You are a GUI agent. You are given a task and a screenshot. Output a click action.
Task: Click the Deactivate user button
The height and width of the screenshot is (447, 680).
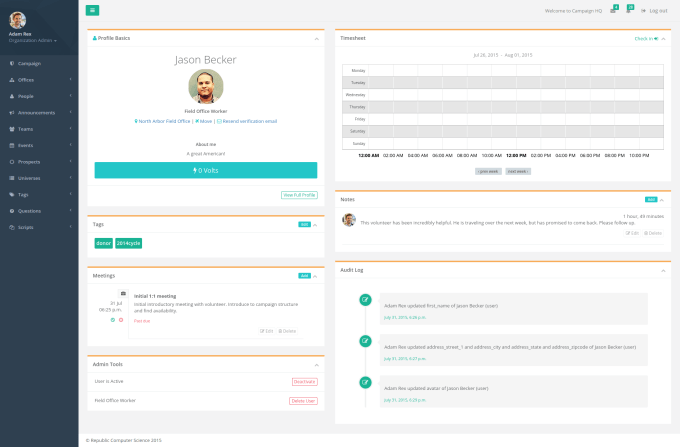click(x=304, y=382)
